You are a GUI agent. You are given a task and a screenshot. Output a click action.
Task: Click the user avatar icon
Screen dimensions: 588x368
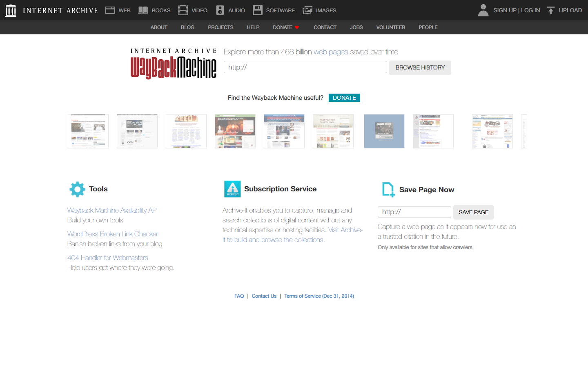(483, 10)
